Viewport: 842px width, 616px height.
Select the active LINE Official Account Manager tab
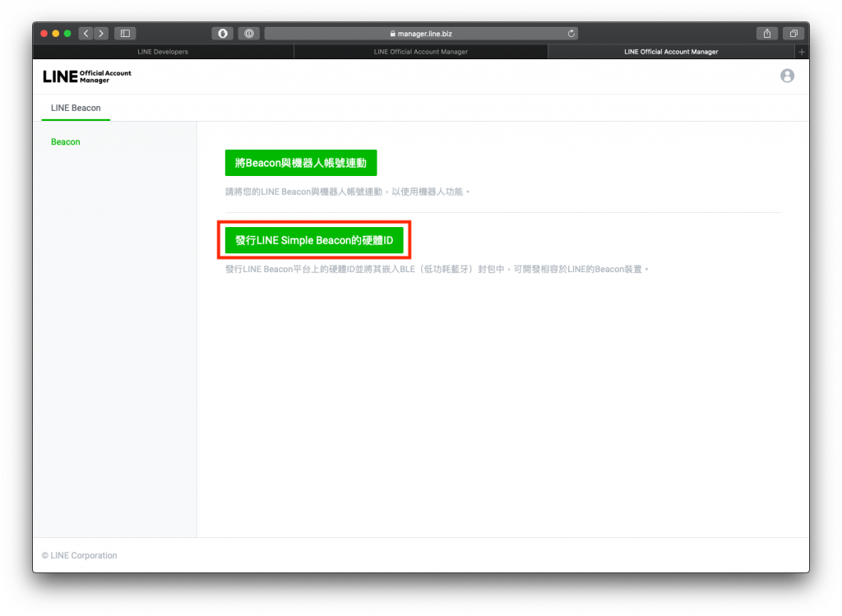(671, 52)
